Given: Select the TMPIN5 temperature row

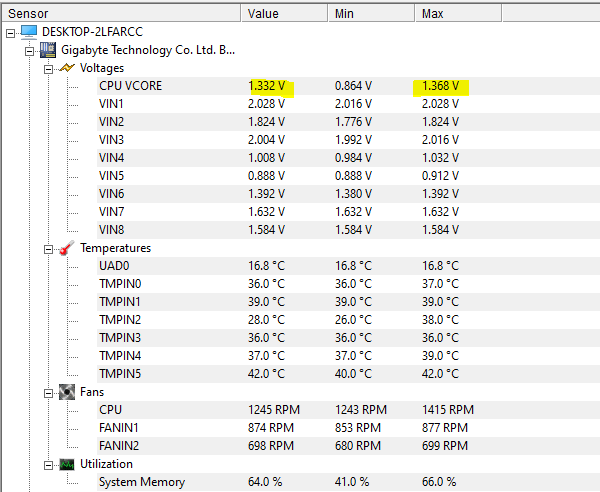Looking at the screenshot, I should tap(348, 373).
